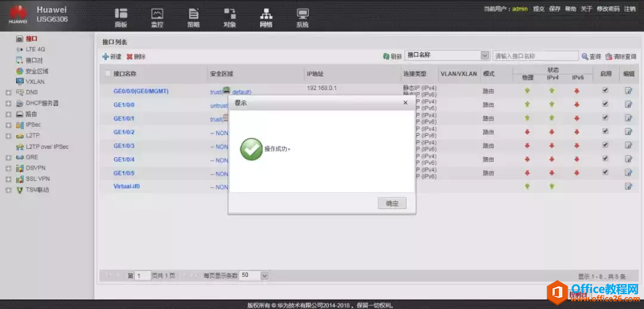Open the GE1/0/3 interface name link

[124, 145]
